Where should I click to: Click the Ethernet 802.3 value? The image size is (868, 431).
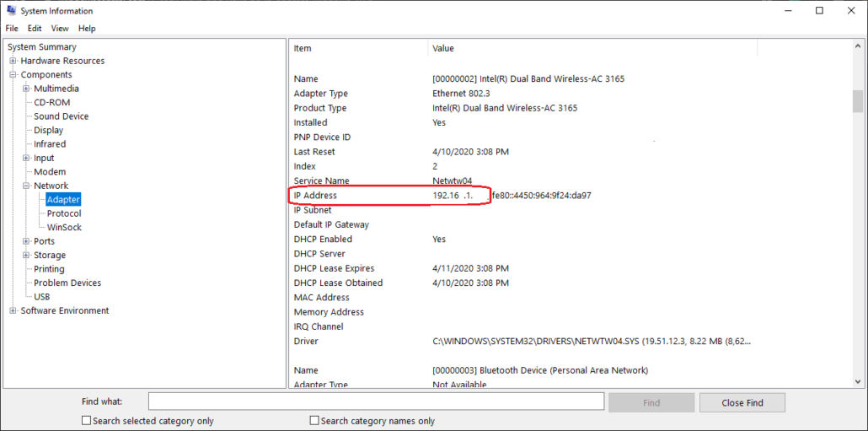[459, 94]
